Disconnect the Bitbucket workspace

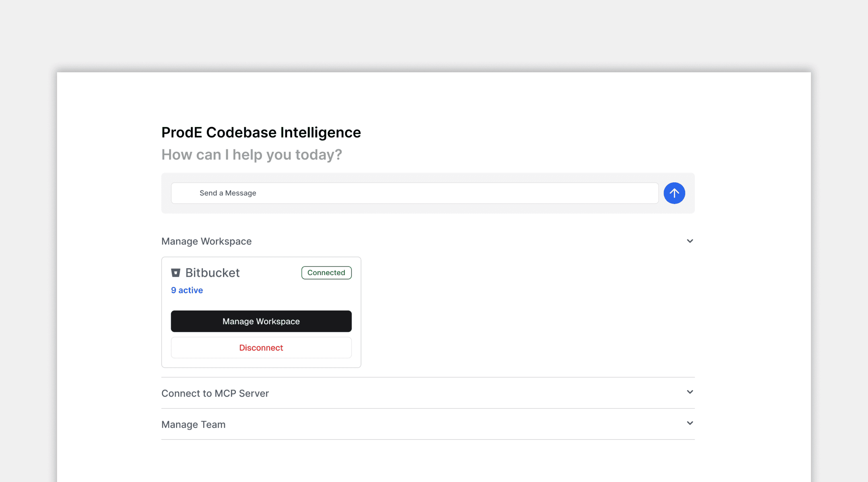[261, 348]
